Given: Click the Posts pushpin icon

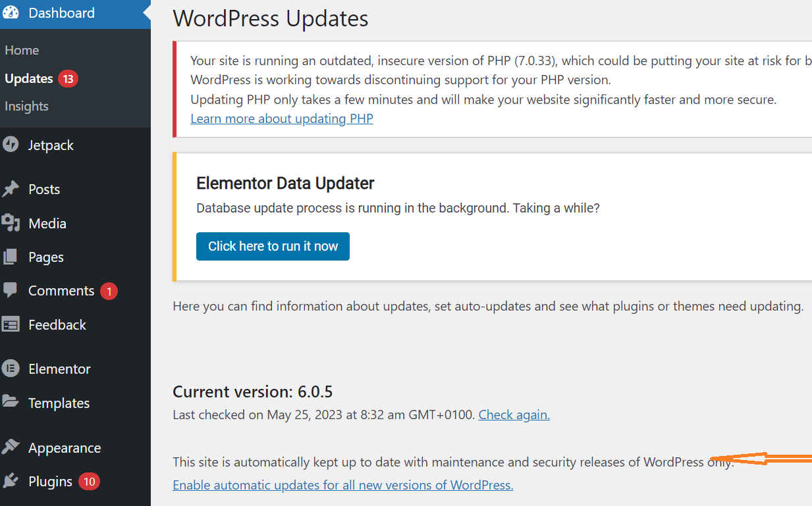Looking at the screenshot, I should pos(11,190).
